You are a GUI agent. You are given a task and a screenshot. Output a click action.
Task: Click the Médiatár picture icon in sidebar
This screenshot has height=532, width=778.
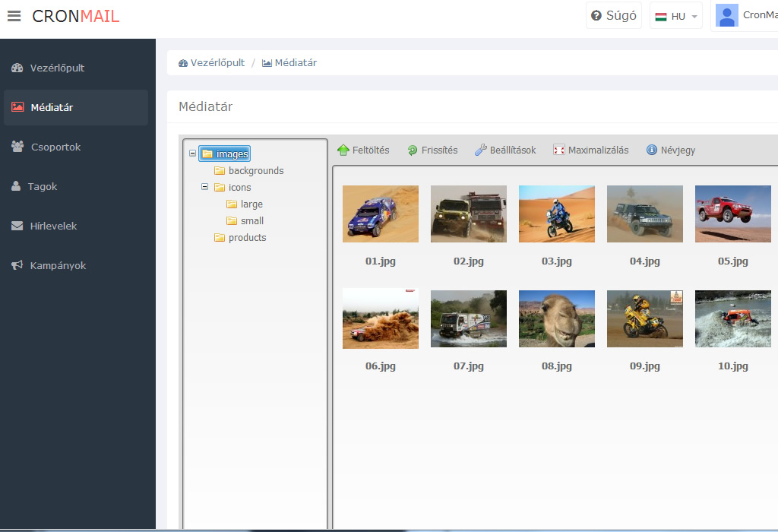point(18,107)
